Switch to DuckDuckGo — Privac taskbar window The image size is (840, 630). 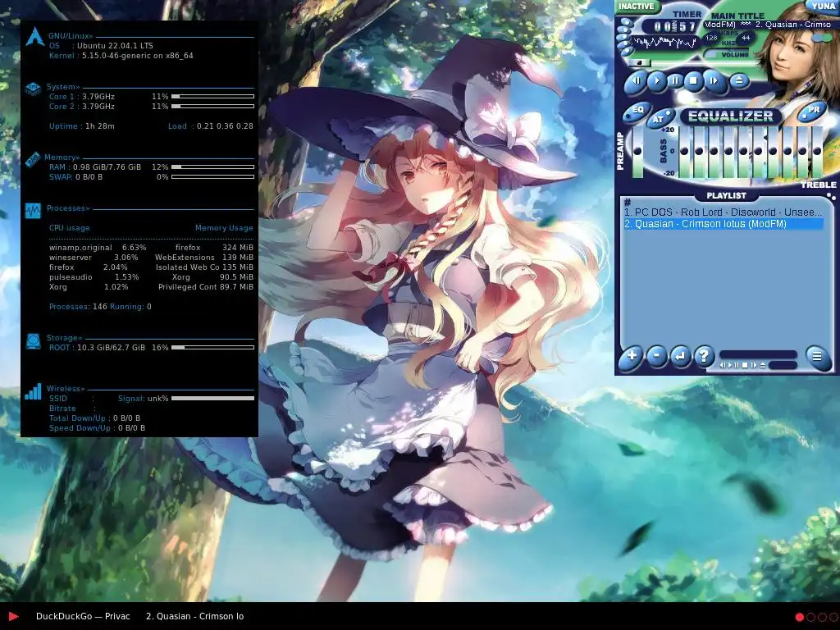pos(83,616)
